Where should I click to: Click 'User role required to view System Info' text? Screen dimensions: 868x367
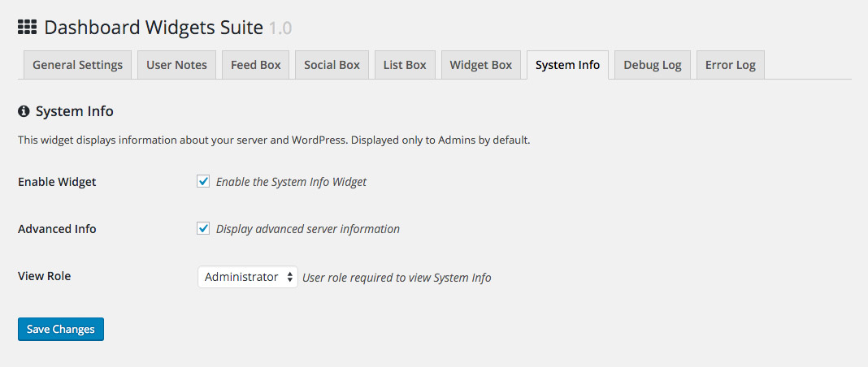[397, 278]
